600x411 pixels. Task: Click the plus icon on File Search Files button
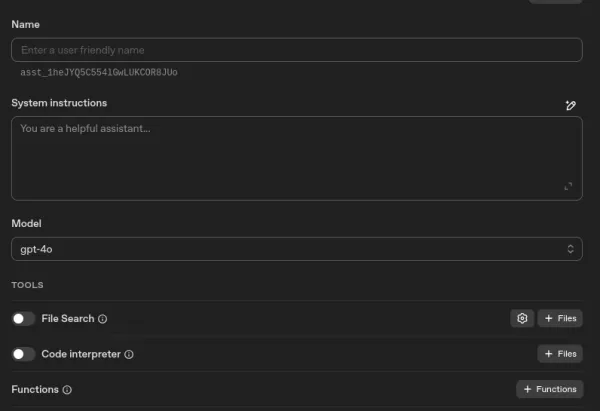549,319
